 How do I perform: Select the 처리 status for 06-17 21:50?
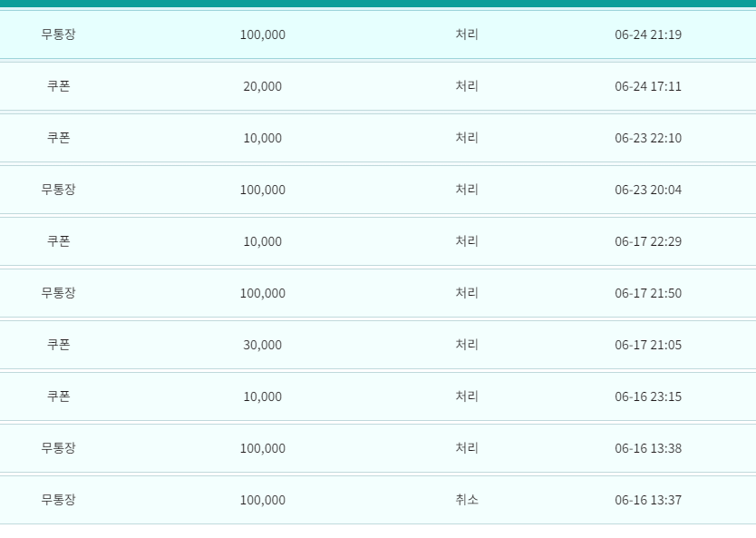(467, 292)
